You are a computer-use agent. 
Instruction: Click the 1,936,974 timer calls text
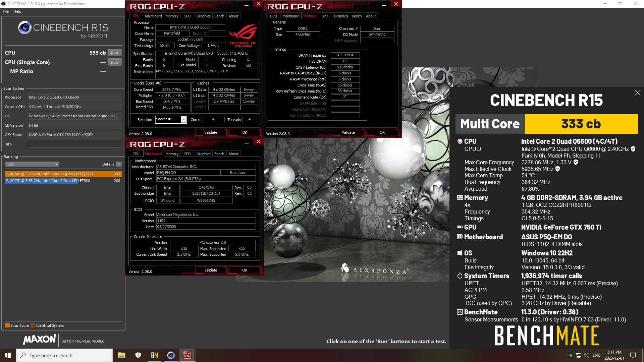[551, 276]
